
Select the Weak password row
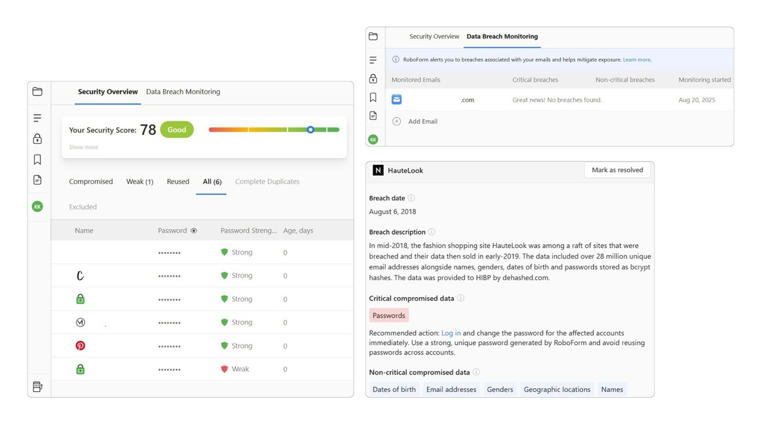tap(202, 369)
